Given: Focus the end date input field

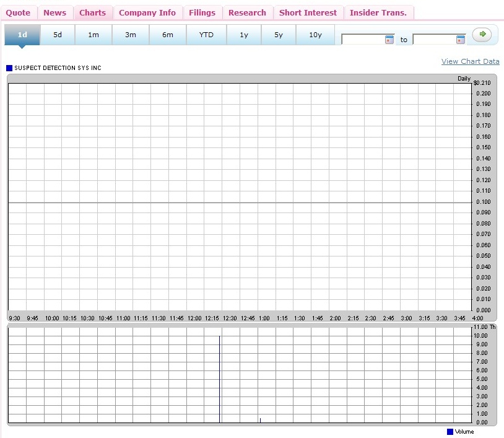Looking at the screenshot, I should [435, 40].
